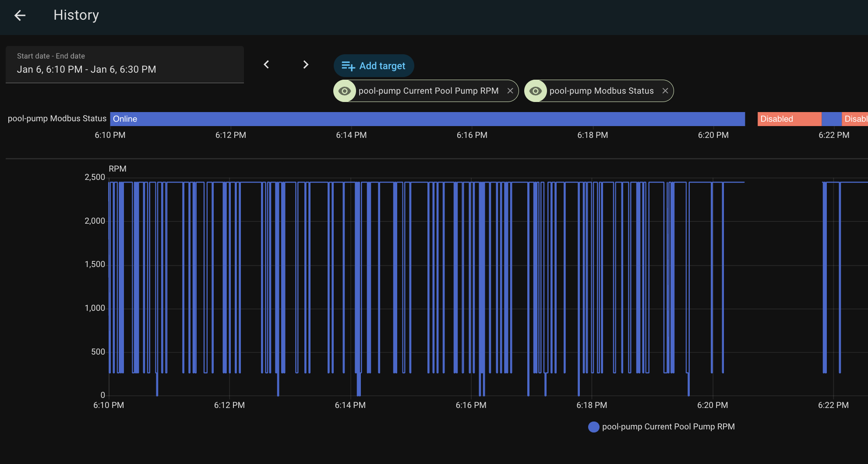Image resolution: width=868 pixels, height=464 pixels.
Task: Advance to next time range with right chevron
Action: (x=306, y=65)
